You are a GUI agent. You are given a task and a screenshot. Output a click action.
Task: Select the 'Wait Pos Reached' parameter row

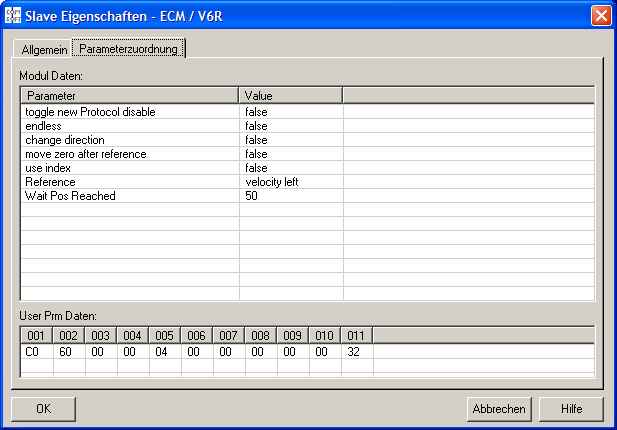tap(308, 196)
